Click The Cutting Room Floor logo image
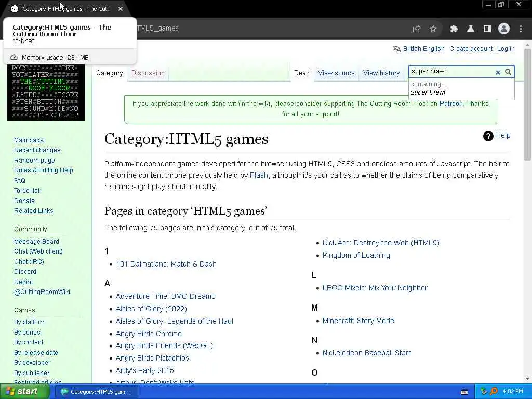Viewport: 532px width, 399px height. point(46,92)
